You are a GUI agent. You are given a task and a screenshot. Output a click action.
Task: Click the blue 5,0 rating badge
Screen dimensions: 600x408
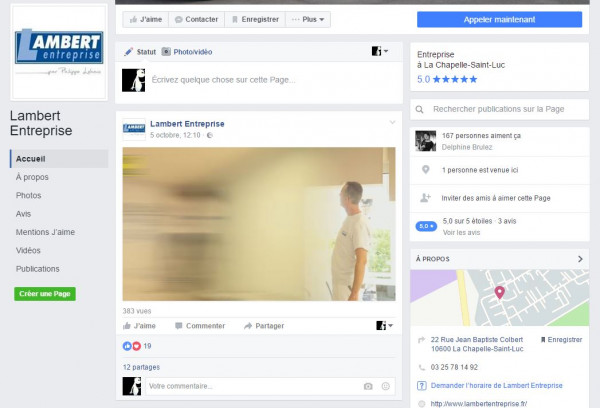(x=426, y=226)
